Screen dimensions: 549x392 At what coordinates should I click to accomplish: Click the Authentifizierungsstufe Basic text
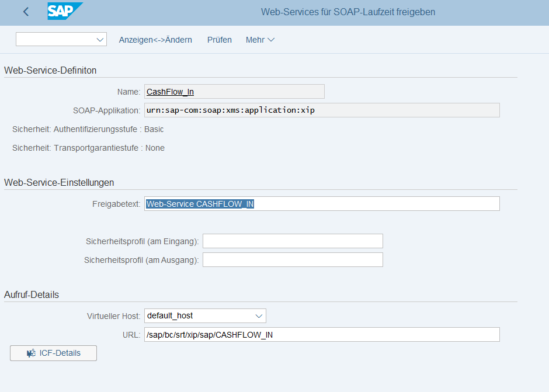[x=88, y=129]
